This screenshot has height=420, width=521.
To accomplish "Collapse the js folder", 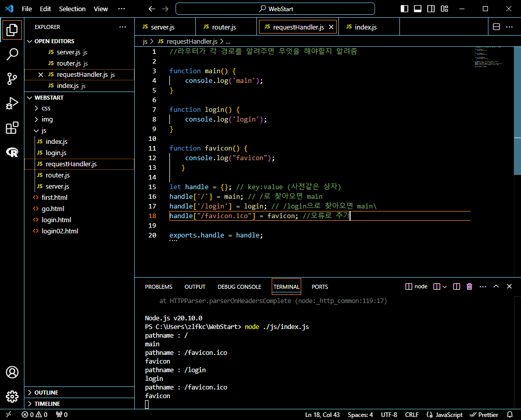I will (x=79, y=131).
